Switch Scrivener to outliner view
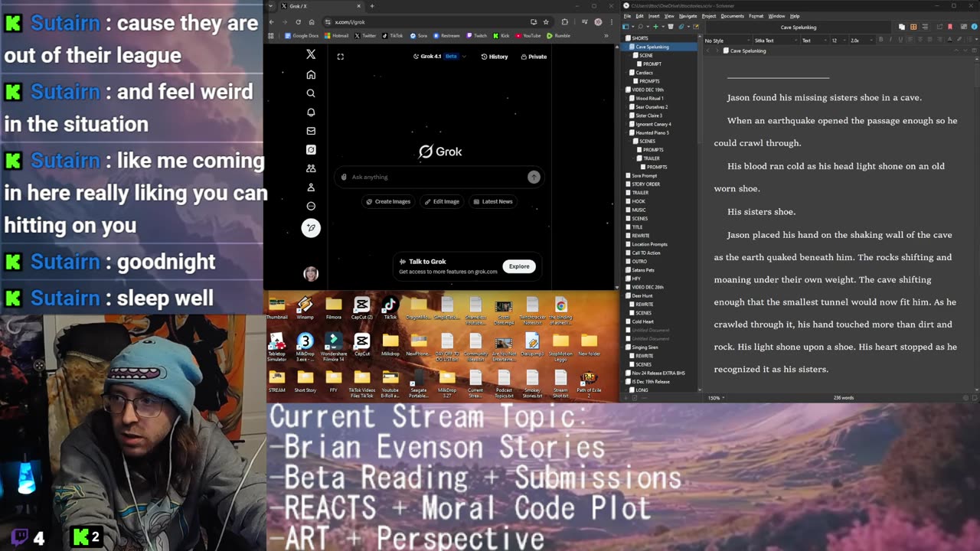This screenshot has height=551, width=980. (x=925, y=27)
